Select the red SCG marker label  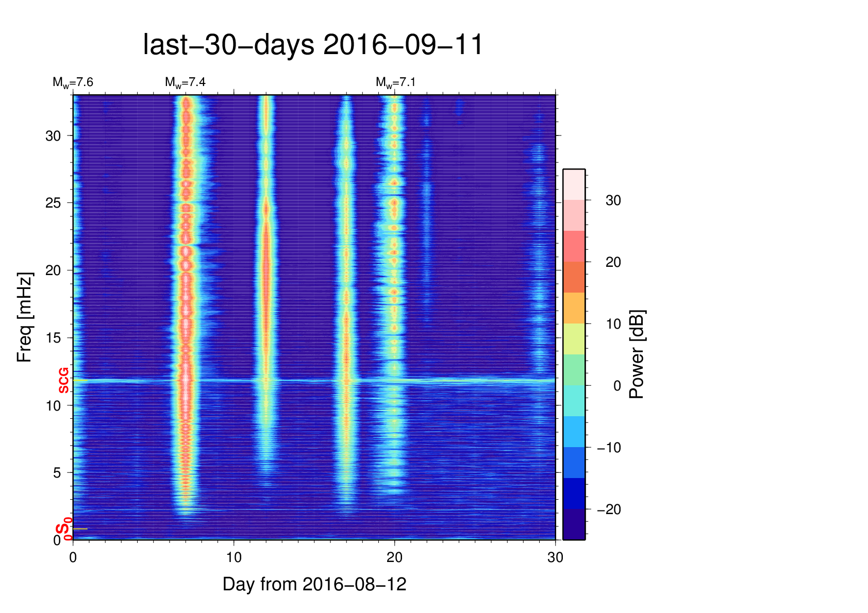pyautogui.click(x=63, y=381)
